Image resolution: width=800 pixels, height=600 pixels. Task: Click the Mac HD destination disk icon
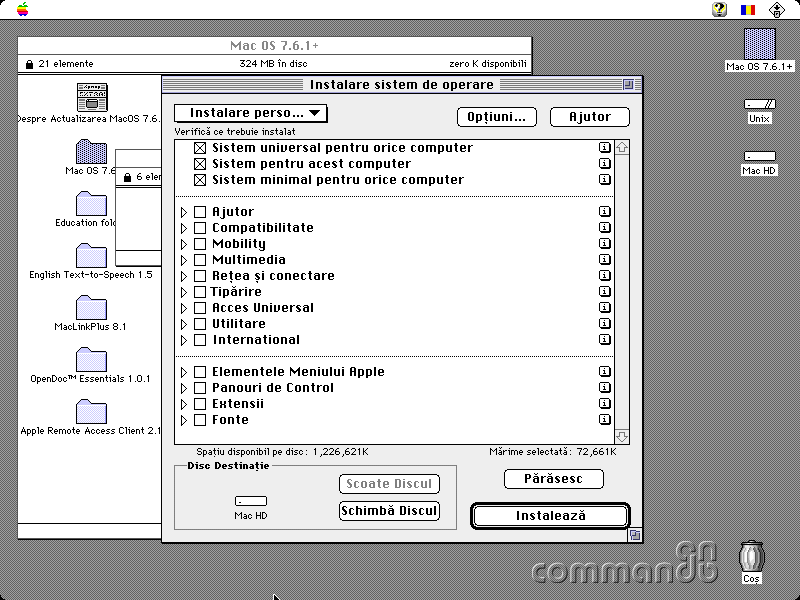[x=251, y=501]
